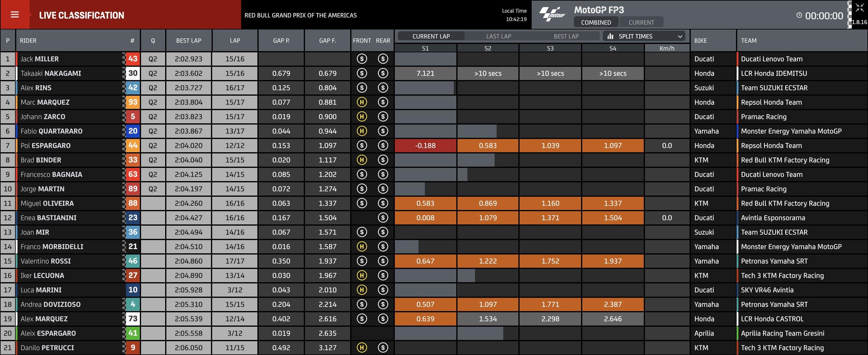Click Valentino Rossi's number 46 badge
The height and width of the screenshot is (355, 868).
[x=133, y=261]
